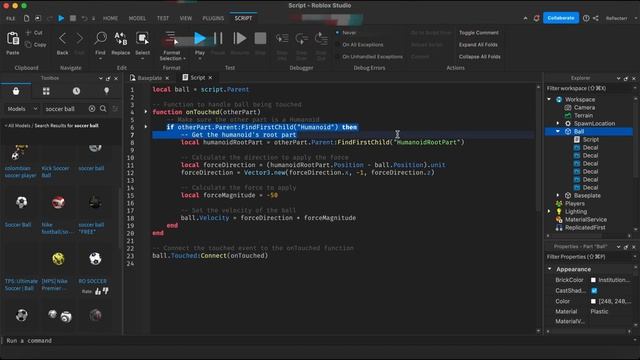Clear the soccer ball search text
This screenshot has width=640, height=360.
pyautogui.click(x=92, y=109)
